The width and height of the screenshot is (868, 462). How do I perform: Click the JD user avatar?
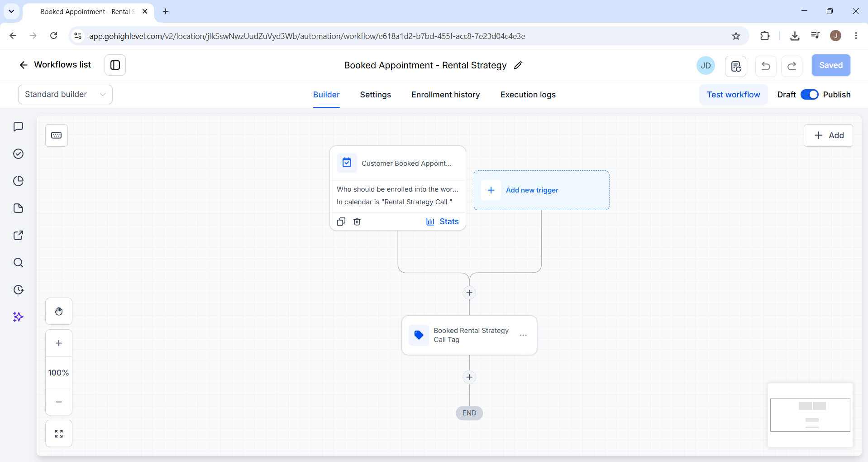click(x=706, y=66)
